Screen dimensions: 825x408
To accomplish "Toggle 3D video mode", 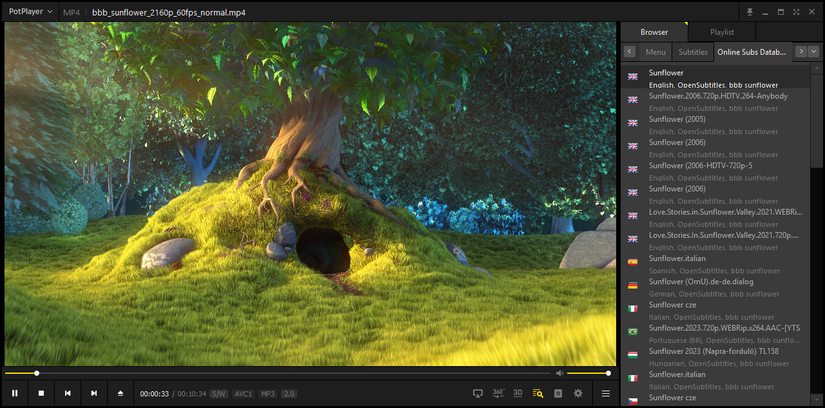I will [x=518, y=393].
